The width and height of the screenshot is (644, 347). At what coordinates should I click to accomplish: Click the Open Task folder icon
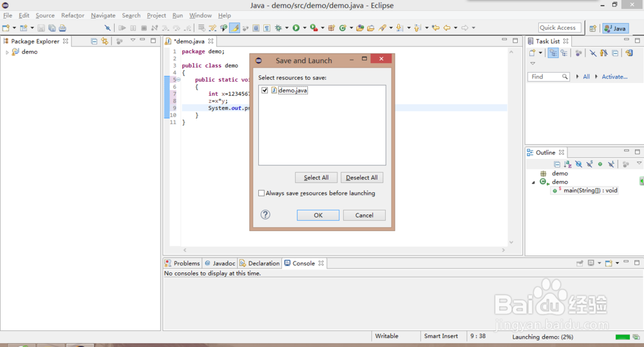(370, 28)
